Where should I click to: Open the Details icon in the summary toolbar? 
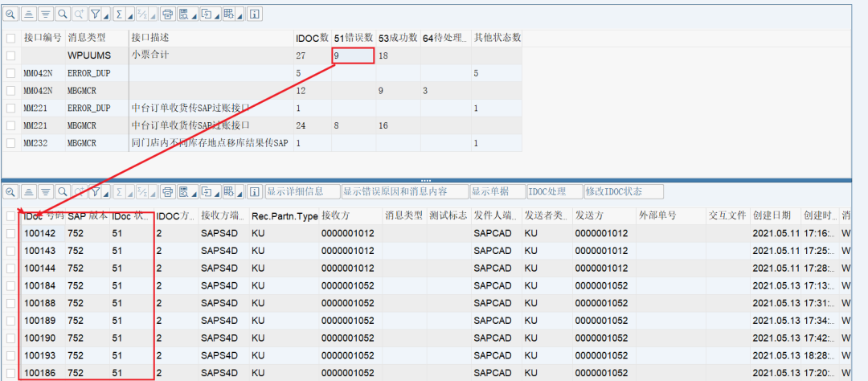(10, 14)
